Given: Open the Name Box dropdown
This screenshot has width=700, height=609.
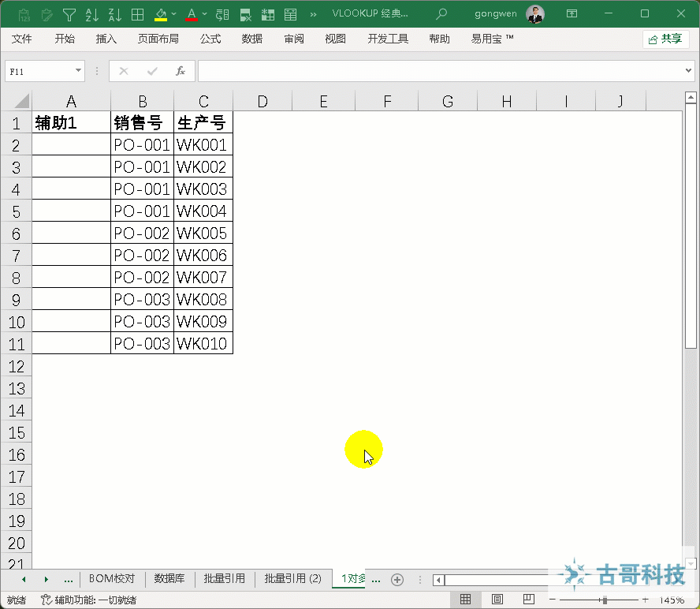Looking at the screenshot, I should coord(76,71).
